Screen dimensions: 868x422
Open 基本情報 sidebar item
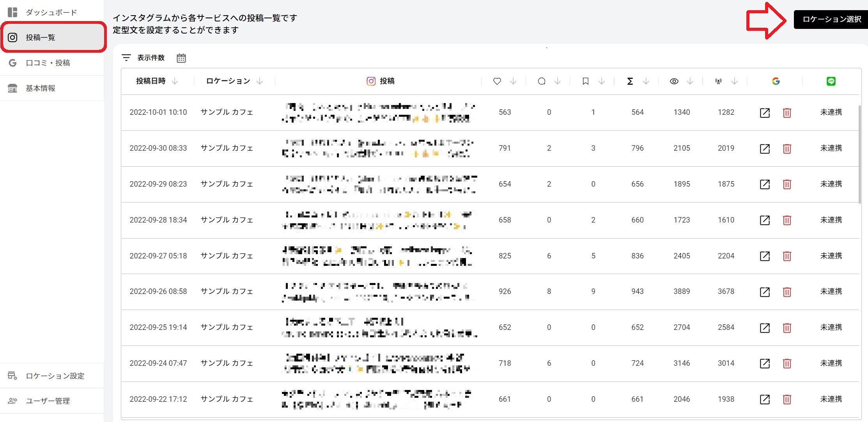coord(41,88)
